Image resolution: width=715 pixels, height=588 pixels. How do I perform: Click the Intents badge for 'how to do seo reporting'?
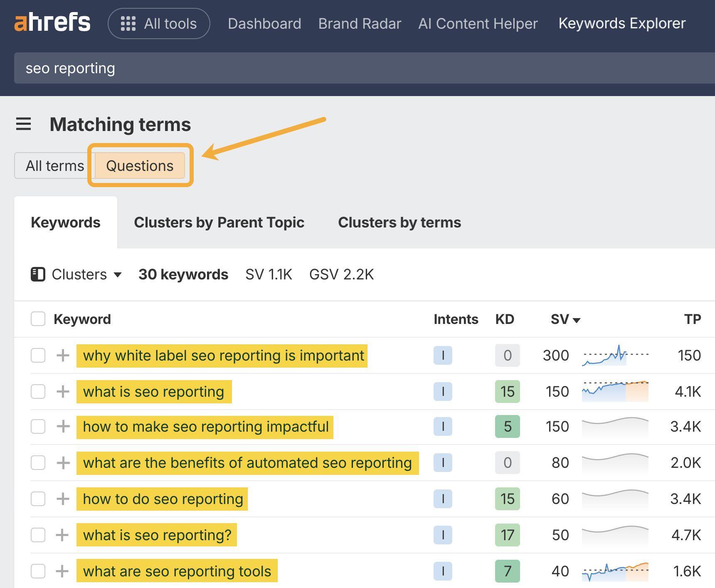pyautogui.click(x=443, y=499)
